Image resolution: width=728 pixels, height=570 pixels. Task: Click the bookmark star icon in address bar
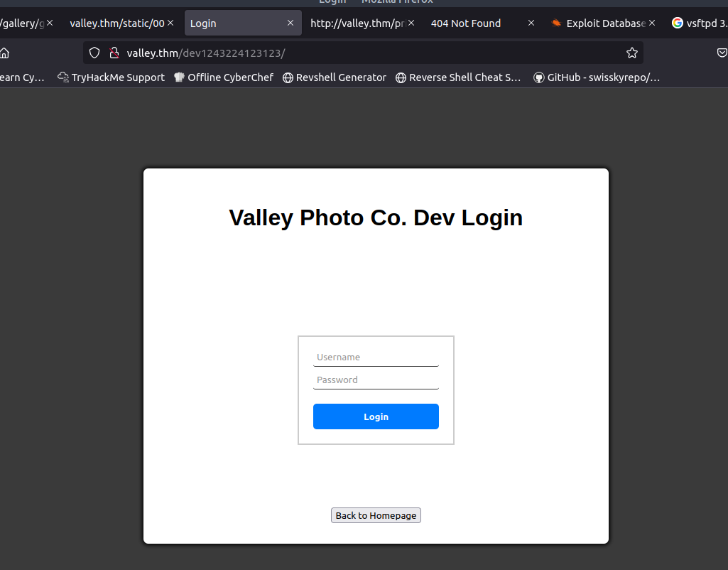(x=631, y=53)
